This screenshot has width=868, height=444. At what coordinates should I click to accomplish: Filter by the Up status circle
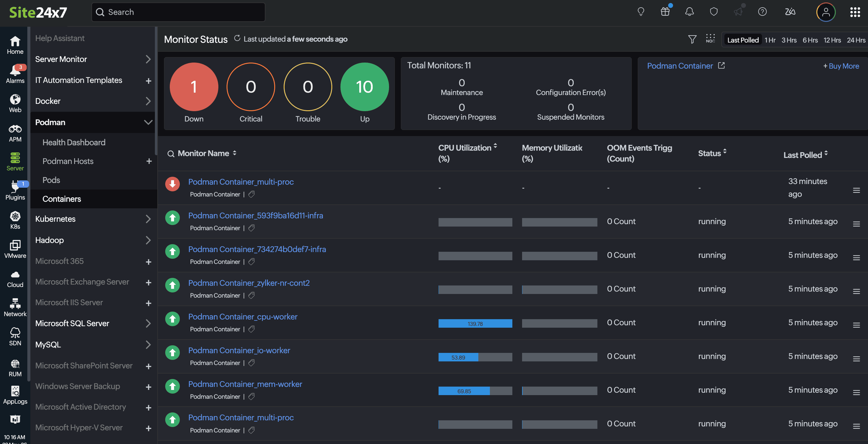pyautogui.click(x=364, y=87)
